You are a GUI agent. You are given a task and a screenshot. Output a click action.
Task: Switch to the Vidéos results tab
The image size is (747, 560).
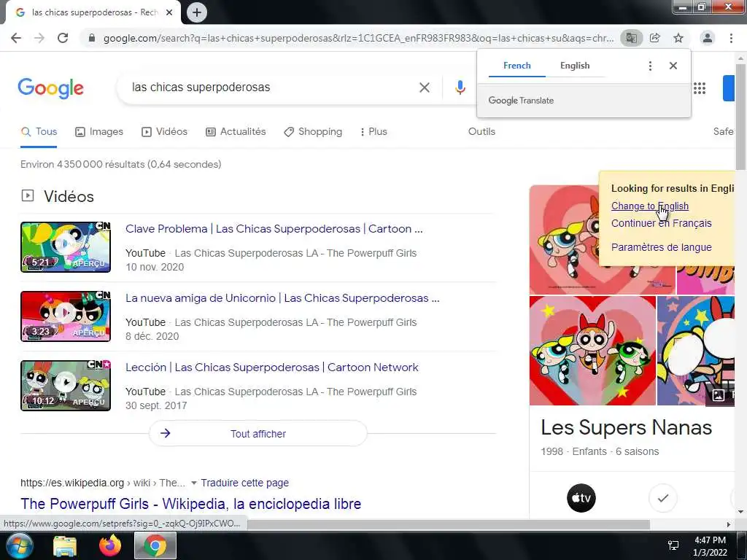[164, 132]
